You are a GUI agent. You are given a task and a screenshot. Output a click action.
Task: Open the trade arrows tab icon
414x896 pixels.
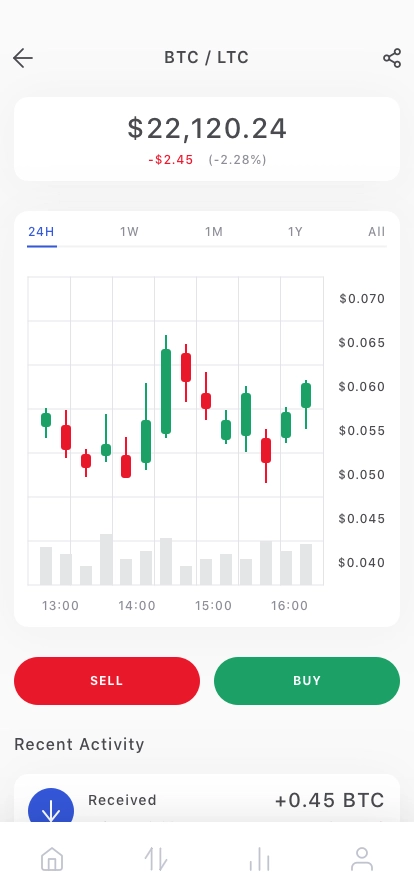[x=156, y=859]
